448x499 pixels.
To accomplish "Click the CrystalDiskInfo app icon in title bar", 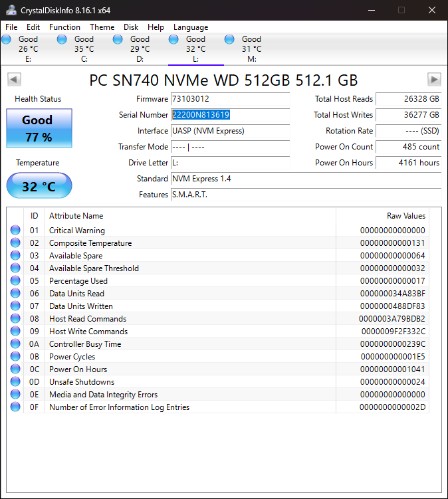I will [11, 10].
